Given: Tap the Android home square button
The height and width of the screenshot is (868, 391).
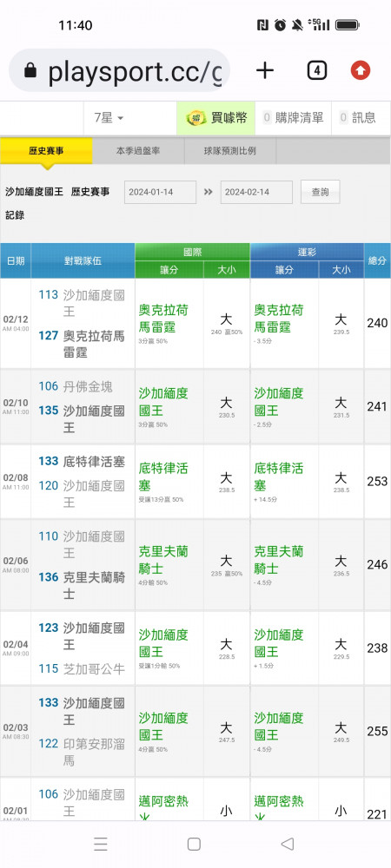Looking at the screenshot, I should 194,844.
